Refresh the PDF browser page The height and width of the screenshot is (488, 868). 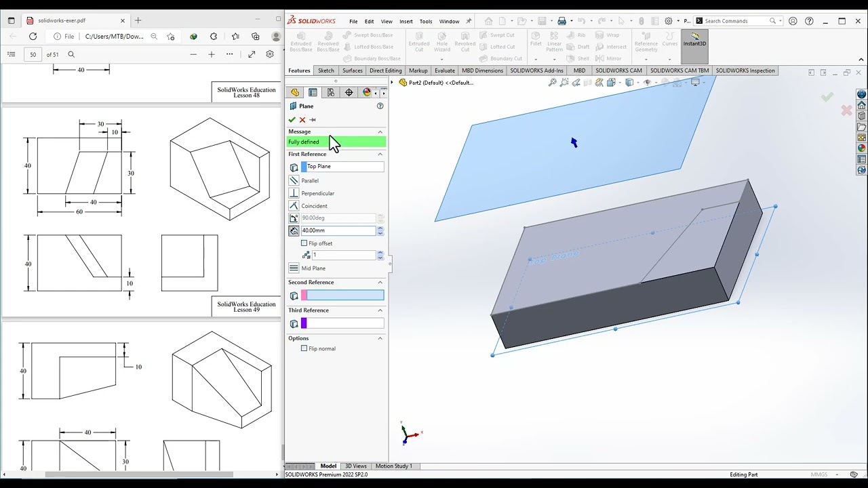33,37
